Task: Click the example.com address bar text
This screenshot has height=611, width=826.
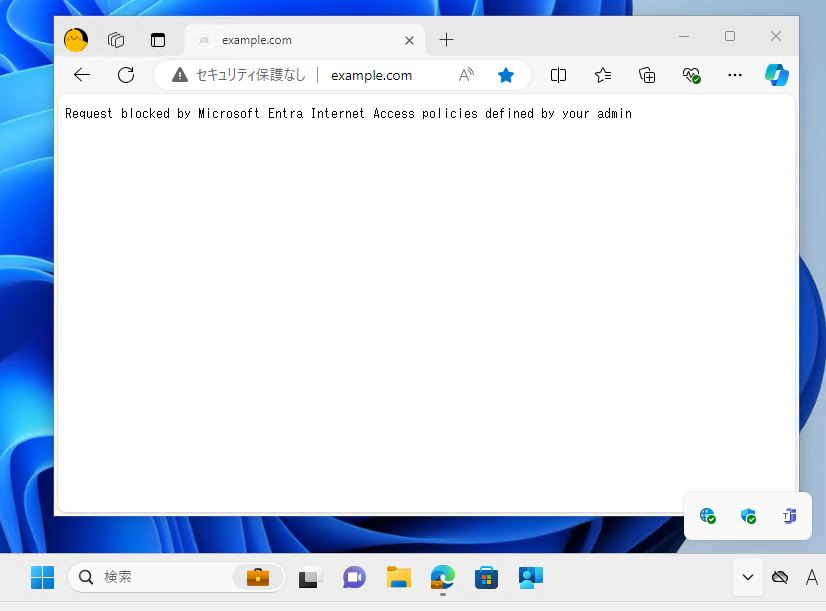Action: tap(371, 75)
